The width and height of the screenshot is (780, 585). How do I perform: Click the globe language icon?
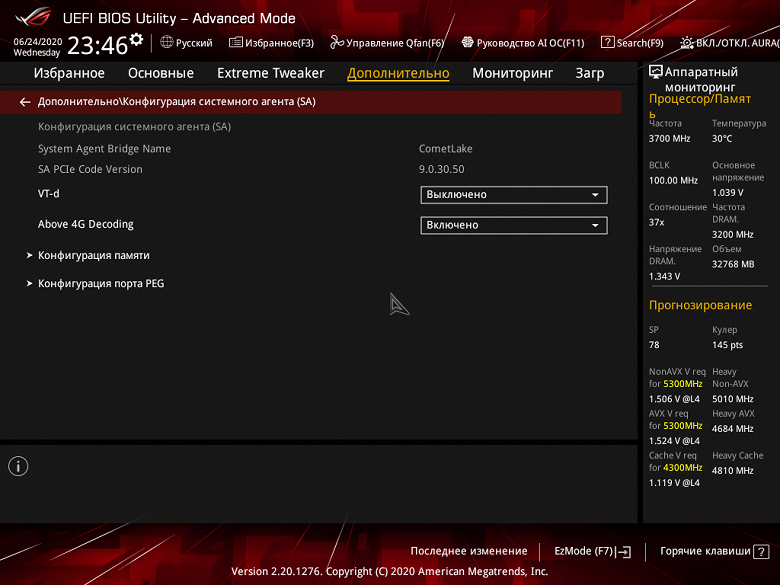(x=167, y=42)
